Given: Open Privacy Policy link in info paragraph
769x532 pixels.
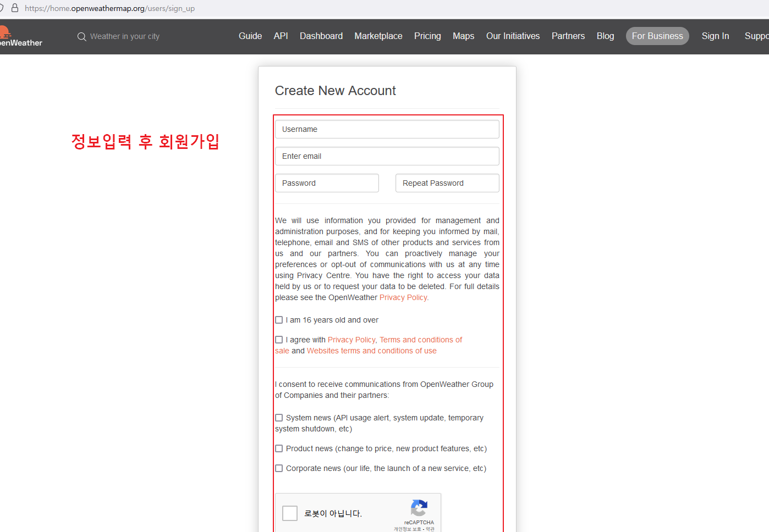Looking at the screenshot, I should [x=404, y=297].
